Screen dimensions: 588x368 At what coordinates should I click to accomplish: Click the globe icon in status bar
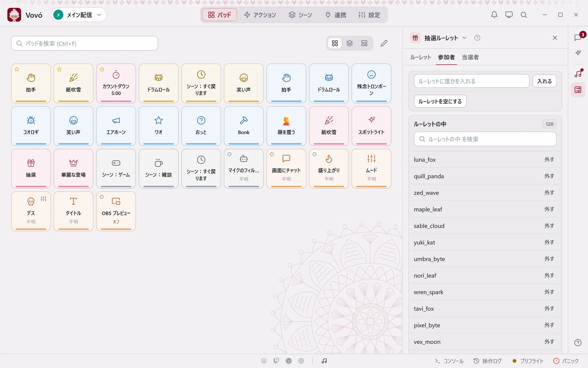click(x=301, y=361)
